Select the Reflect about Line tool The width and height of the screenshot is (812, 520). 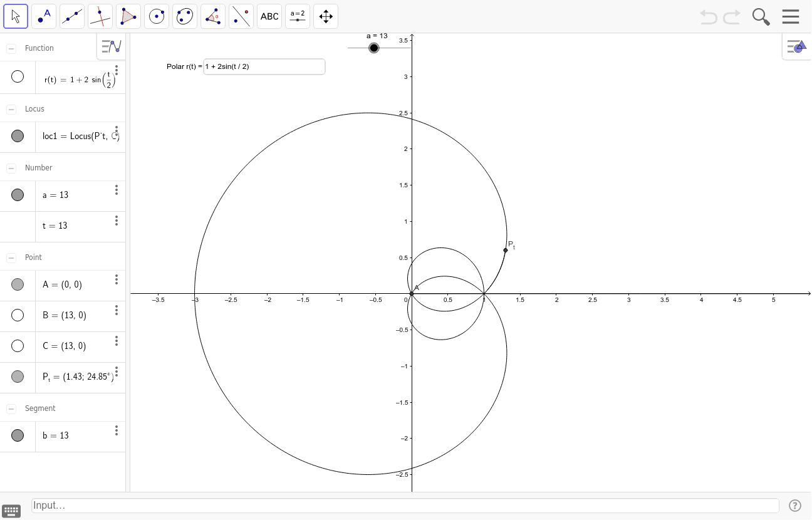(x=241, y=16)
